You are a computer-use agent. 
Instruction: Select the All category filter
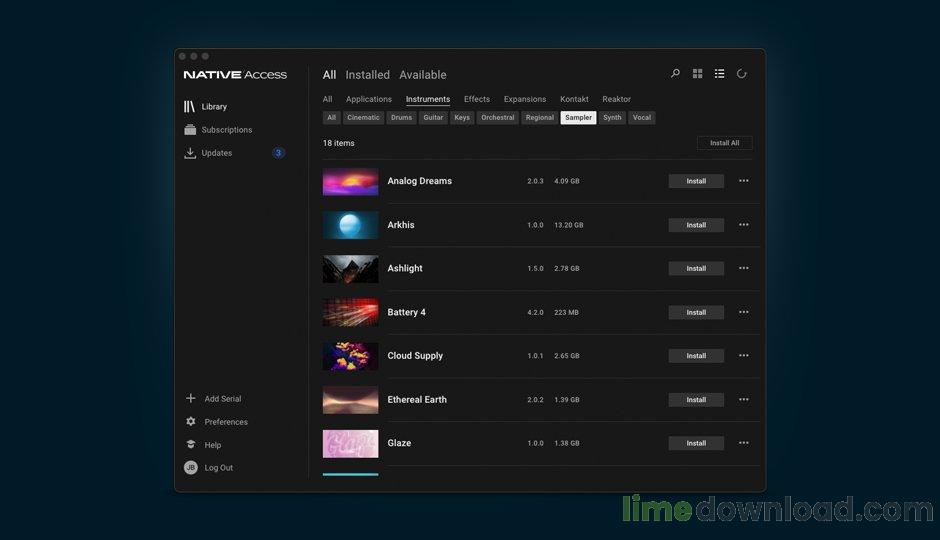coord(327,99)
